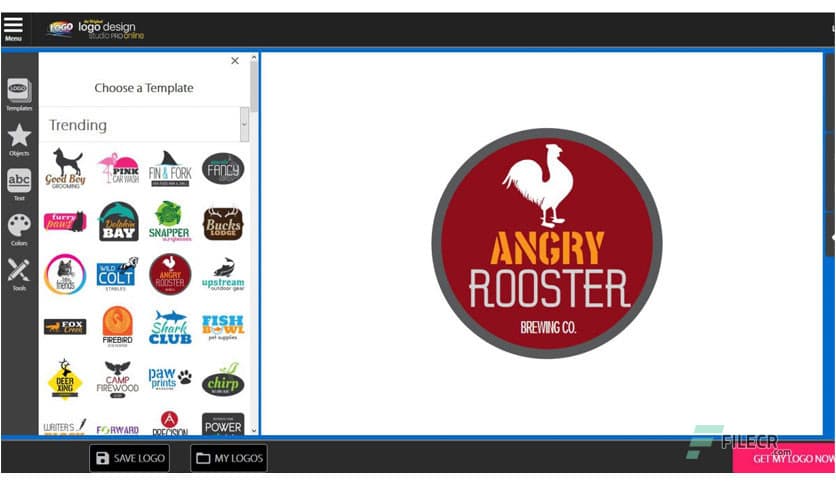The width and height of the screenshot is (836, 484).
Task: Choose the Chirp oval template
Action: [223, 379]
